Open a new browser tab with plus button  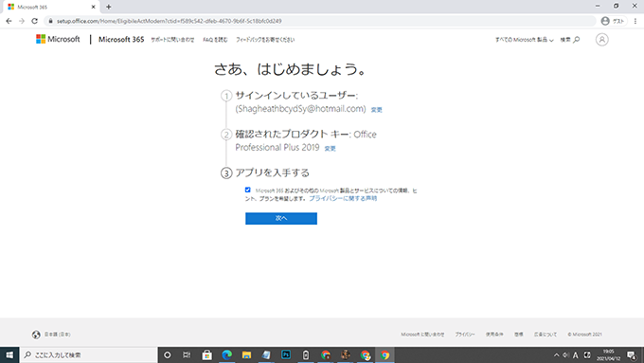pyautogui.click(x=108, y=7)
